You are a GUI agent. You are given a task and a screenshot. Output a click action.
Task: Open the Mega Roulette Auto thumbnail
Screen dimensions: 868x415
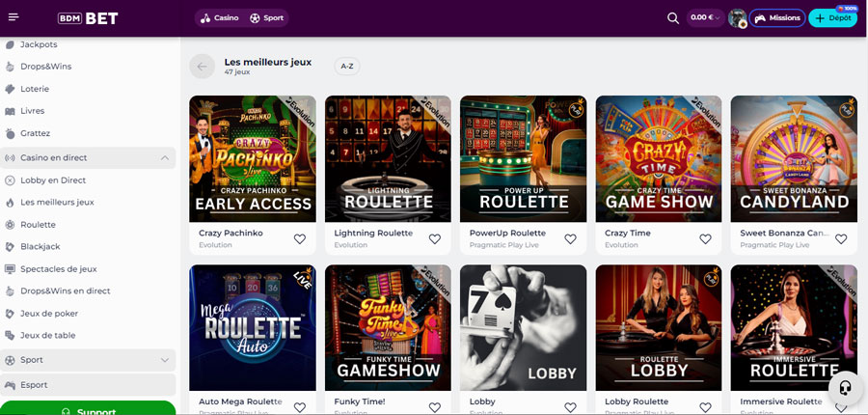(253, 327)
